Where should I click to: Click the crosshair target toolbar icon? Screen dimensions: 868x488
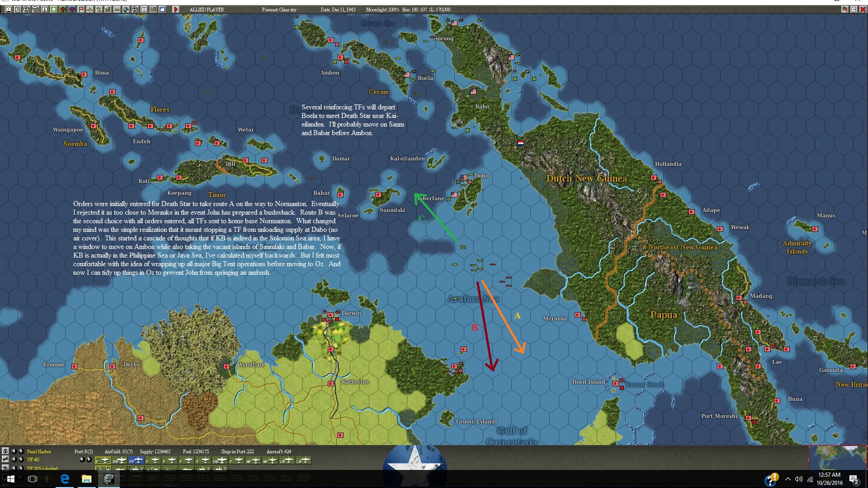pos(135,9)
